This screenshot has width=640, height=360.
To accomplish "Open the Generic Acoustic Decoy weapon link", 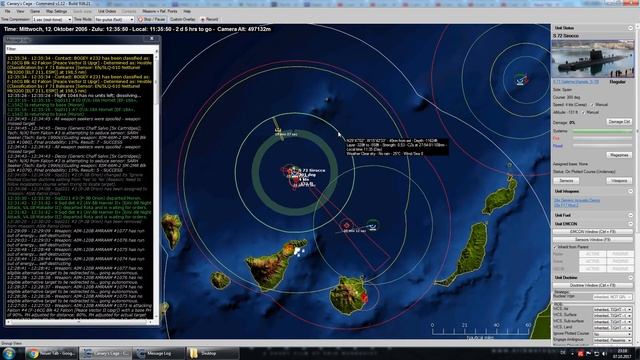I will click(x=577, y=200).
